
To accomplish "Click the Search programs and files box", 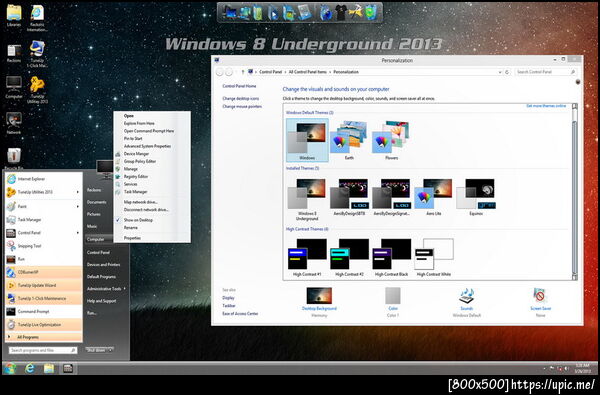I will (x=42, y=350).
